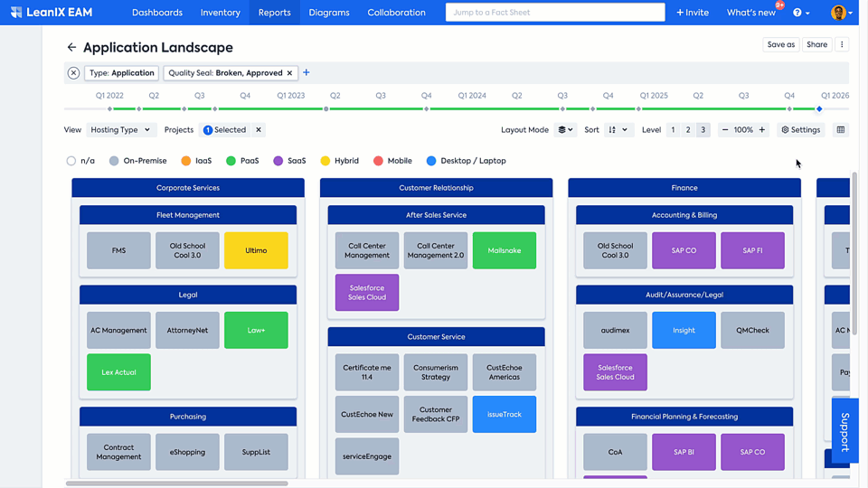Toggle the Hybrid legend item
The image size is (868, 488).
[x=339, y=161]
